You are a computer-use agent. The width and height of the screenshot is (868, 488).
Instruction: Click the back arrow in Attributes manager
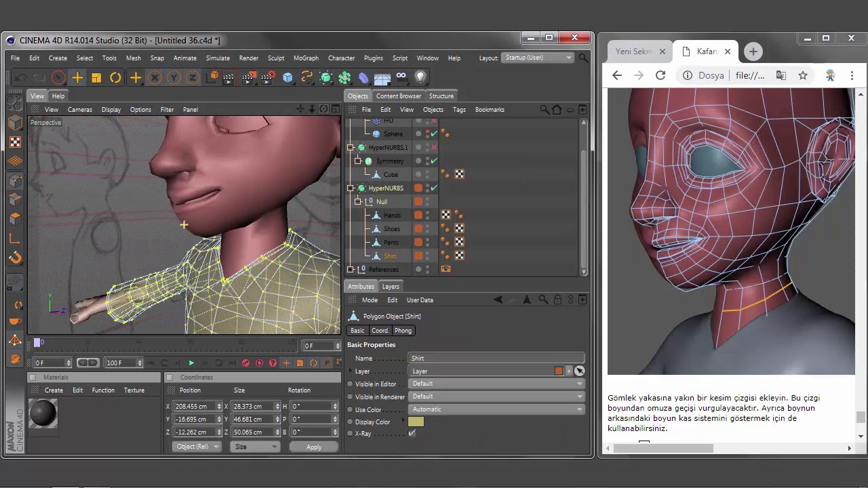(x=498, y=300)
